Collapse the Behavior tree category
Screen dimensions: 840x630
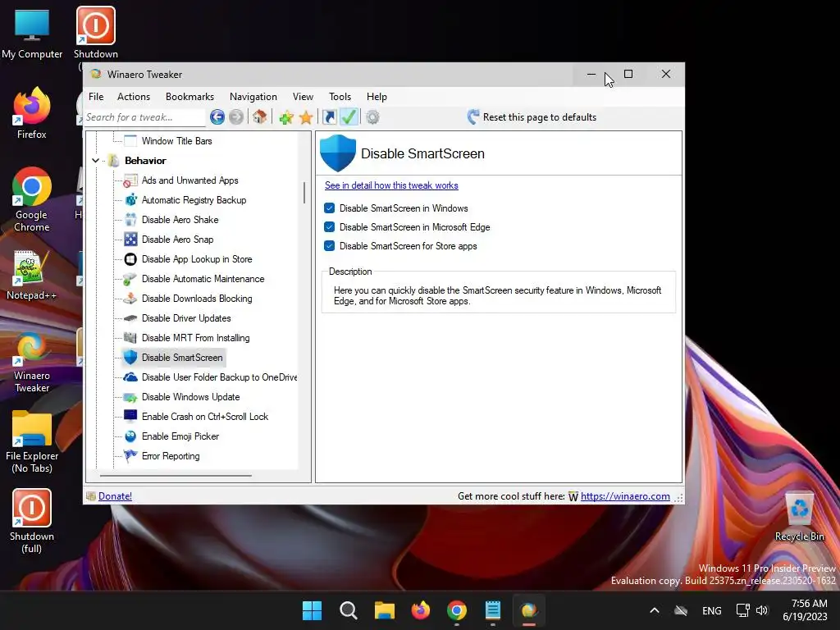click(x=95, y=160)
